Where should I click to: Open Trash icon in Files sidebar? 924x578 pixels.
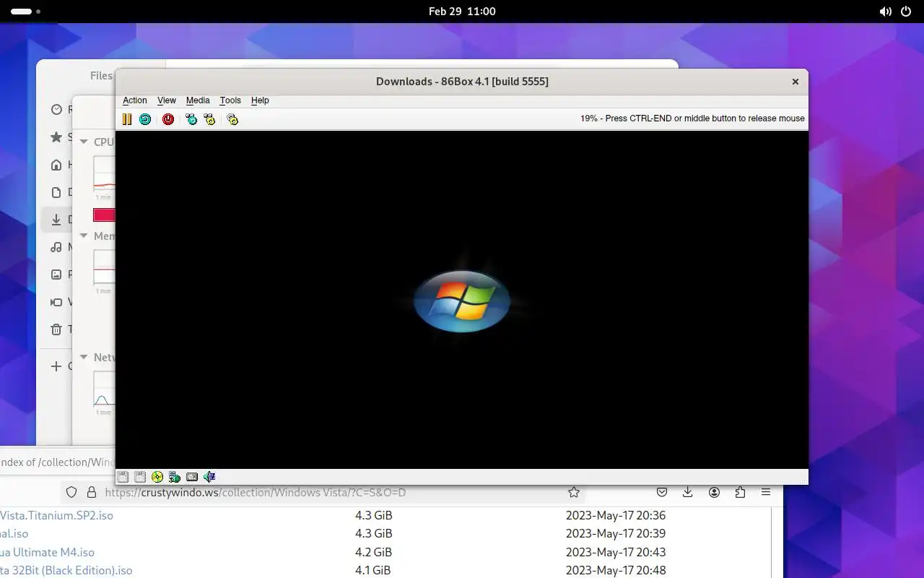coord(56,329)
